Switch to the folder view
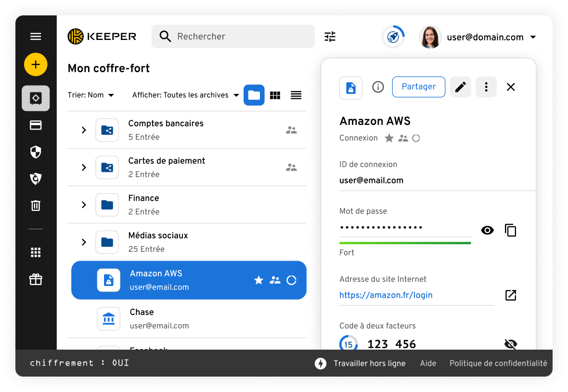 254,95
